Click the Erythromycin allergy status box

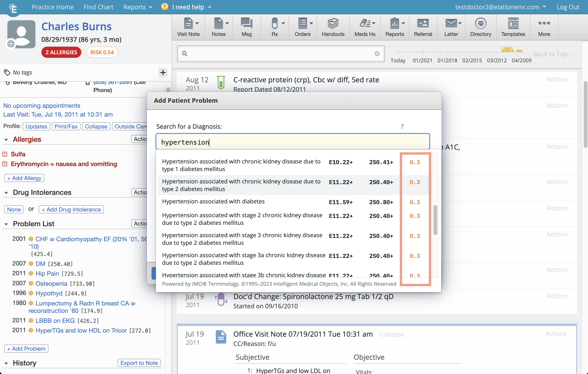tap(5, 164)
